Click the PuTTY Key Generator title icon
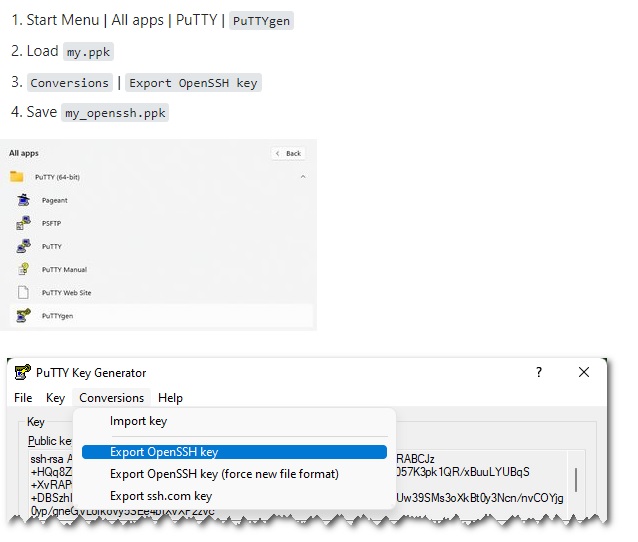638x542 pixels. [22, 372]
